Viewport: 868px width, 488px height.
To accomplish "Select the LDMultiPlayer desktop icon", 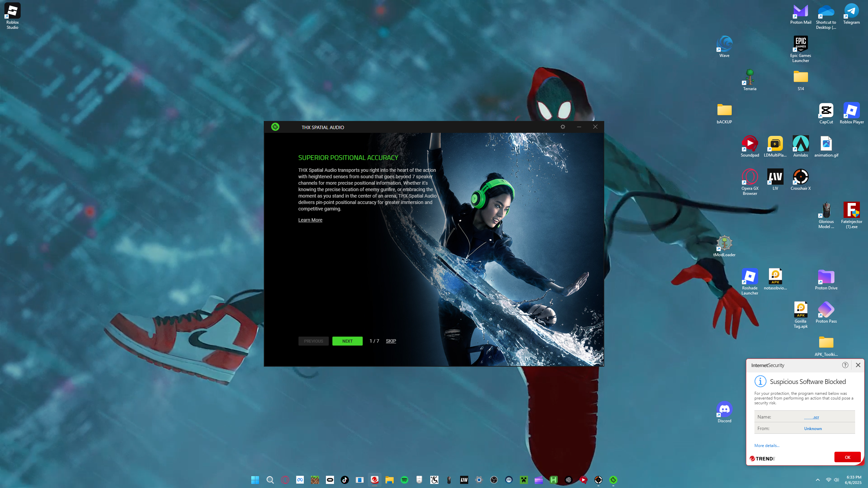I will (x=775, y=146).
